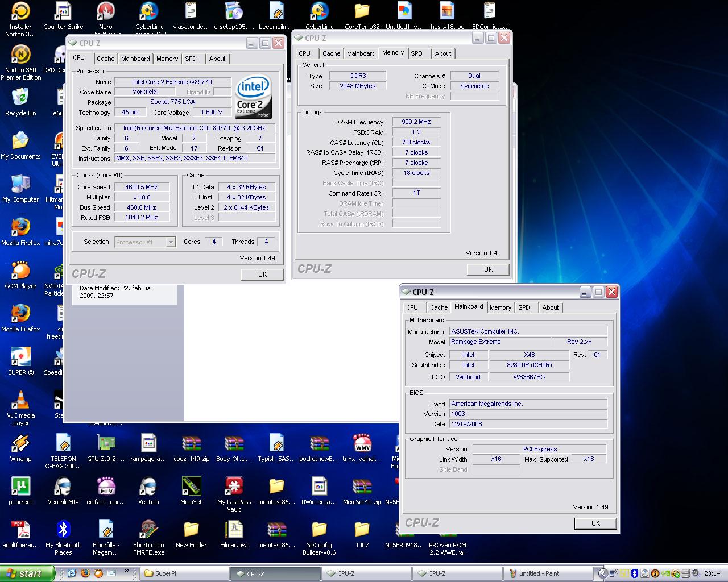Image resolution: width=728 pixels, height=582 pixels.
Task: Switch to Cache tab in CPU window
Action: (105, 59)
